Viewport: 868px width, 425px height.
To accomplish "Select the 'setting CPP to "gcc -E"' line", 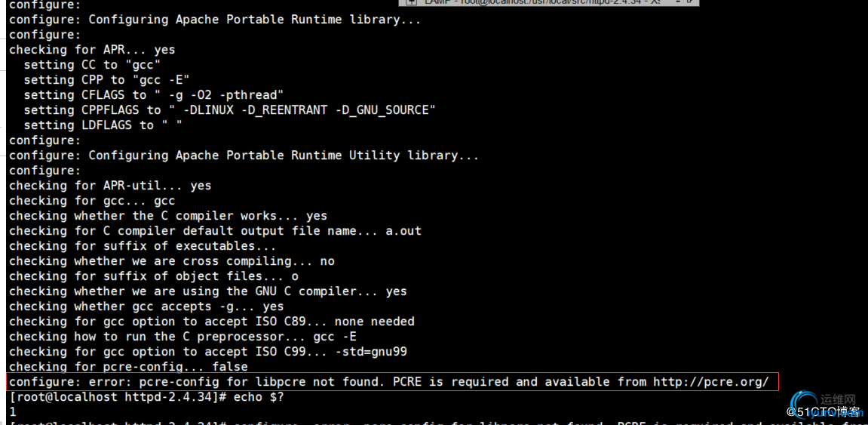I will 107,80.
